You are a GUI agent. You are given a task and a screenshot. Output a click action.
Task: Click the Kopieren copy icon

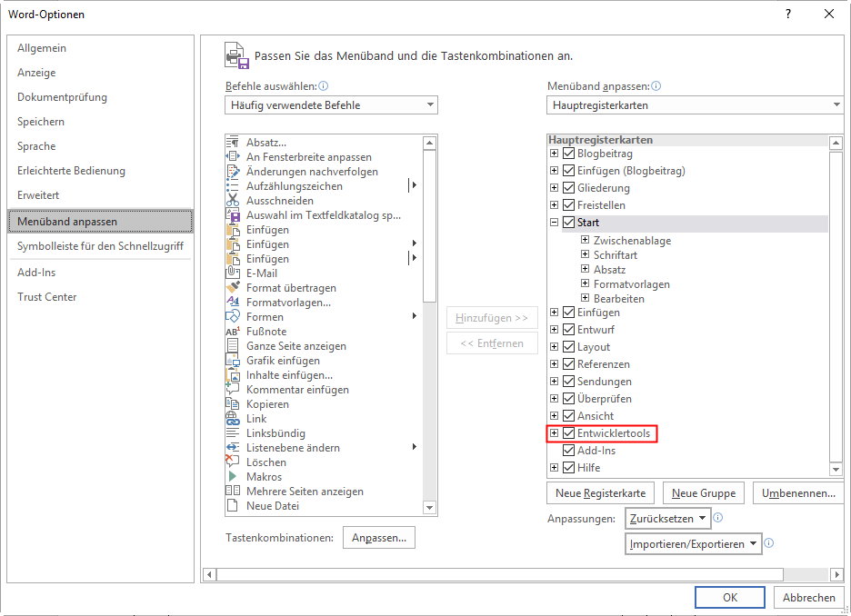tap(232, 404)
